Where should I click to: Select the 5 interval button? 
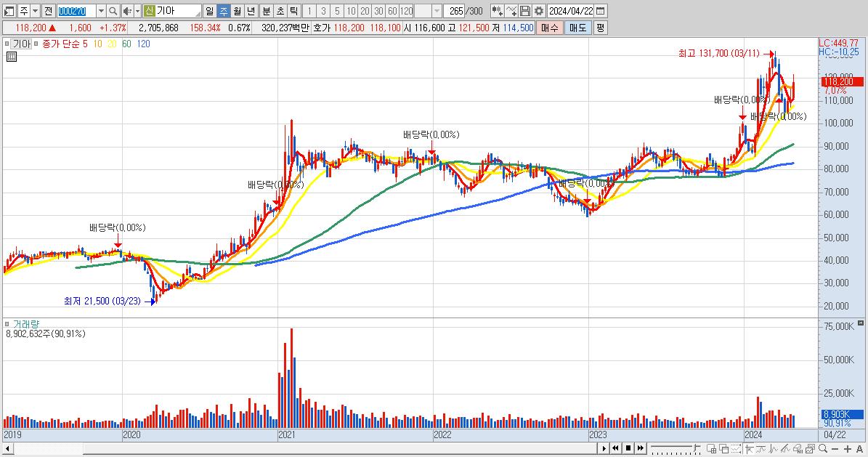337,11
